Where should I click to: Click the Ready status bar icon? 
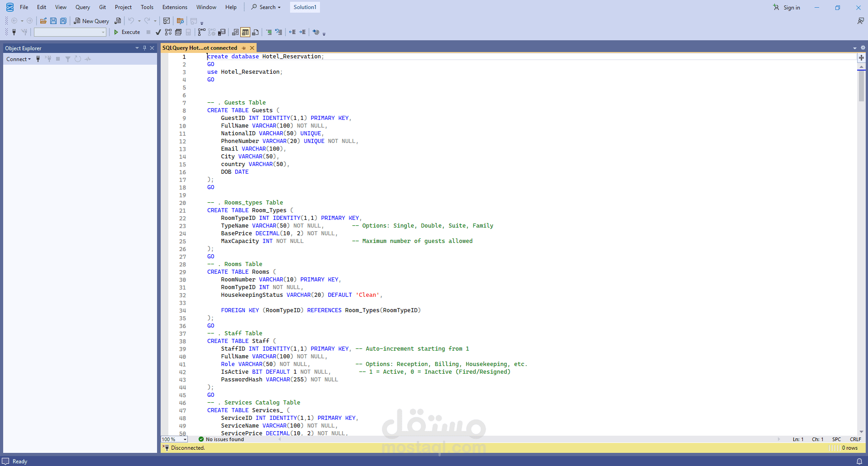[5, 461]
